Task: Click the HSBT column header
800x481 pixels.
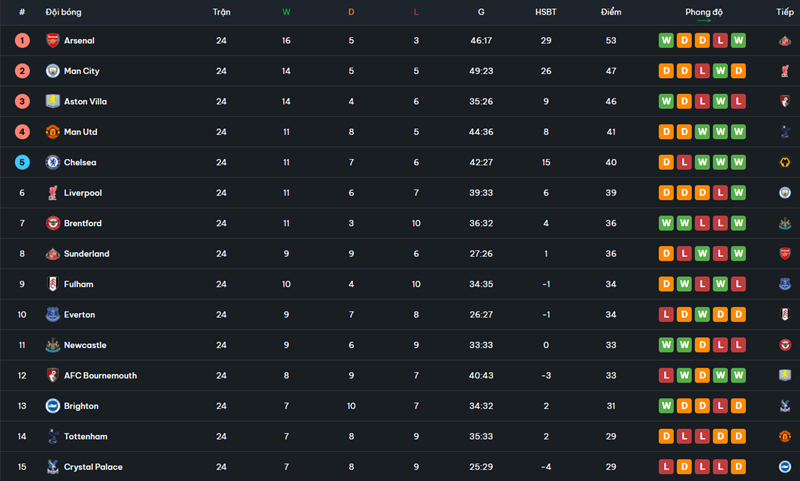Action: pos(546,12)
